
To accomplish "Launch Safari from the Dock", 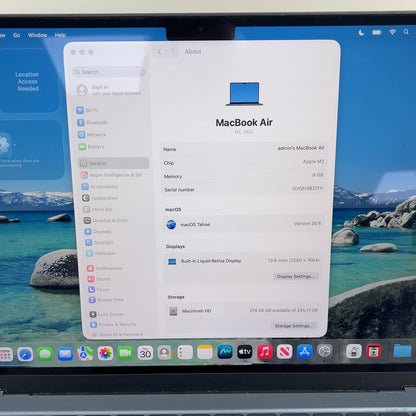I will pos(25,354).
